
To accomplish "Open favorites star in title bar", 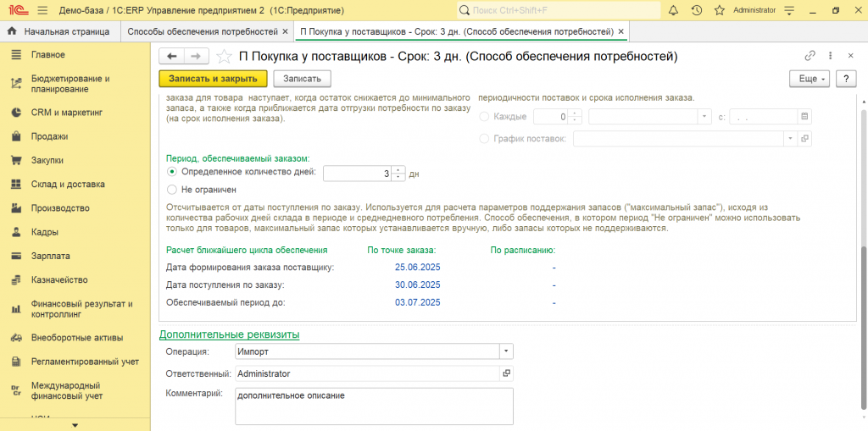I will pos(720,10).
